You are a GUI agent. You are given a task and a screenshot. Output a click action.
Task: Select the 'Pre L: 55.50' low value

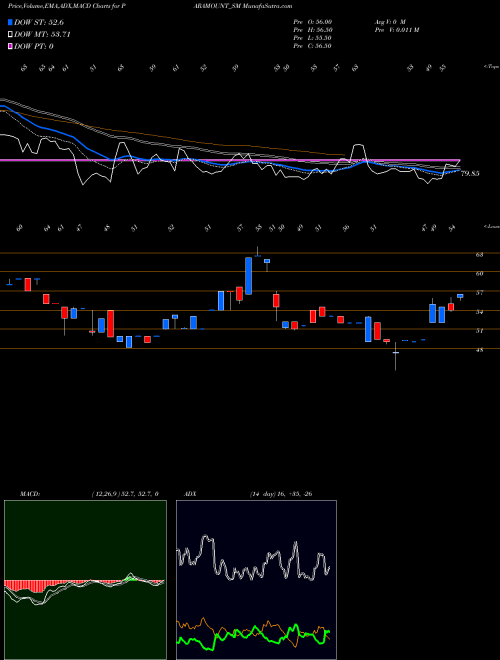312,38
